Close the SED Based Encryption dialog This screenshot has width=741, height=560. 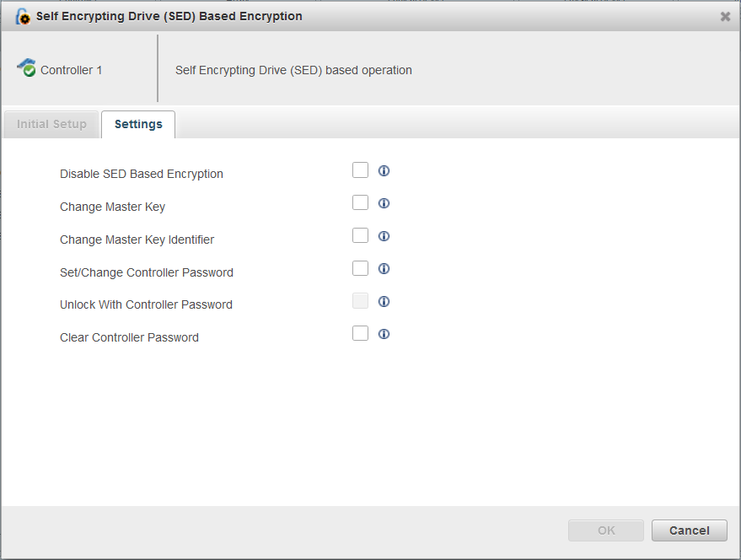[x=725, y=15]
